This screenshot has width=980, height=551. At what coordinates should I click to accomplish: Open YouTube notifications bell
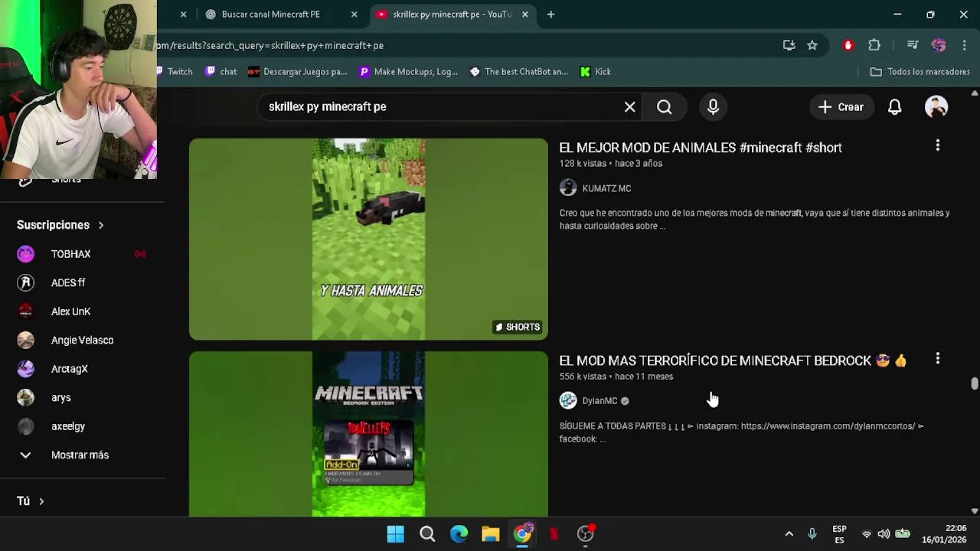coord(894,107)
